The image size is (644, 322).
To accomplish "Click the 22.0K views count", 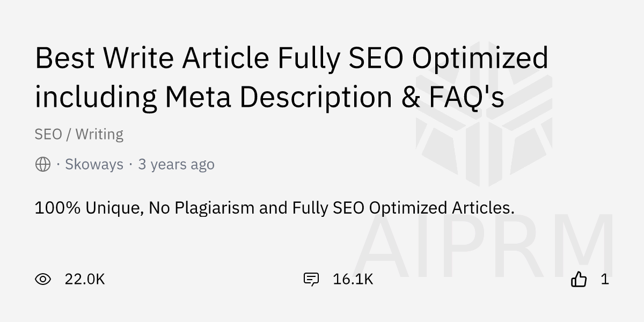I will [x=85, y=279].
